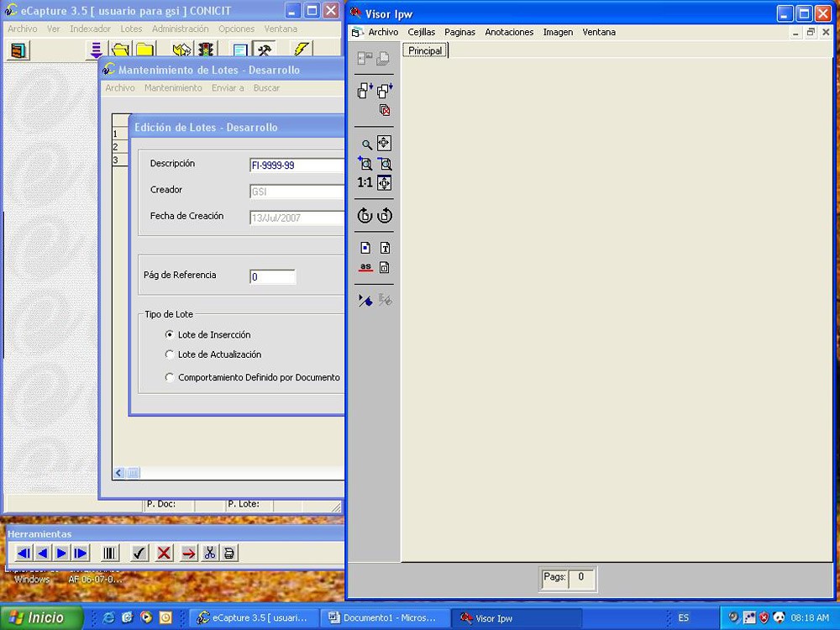Click the printer icon in Herramientas
The height and width of the screenshot is (630, 840).
(x=228, y=553)
